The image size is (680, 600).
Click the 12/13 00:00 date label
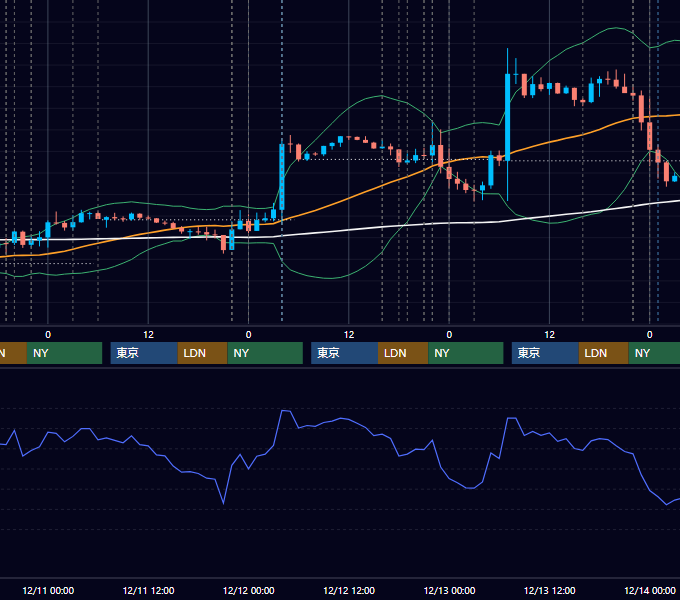coord(449,590)
